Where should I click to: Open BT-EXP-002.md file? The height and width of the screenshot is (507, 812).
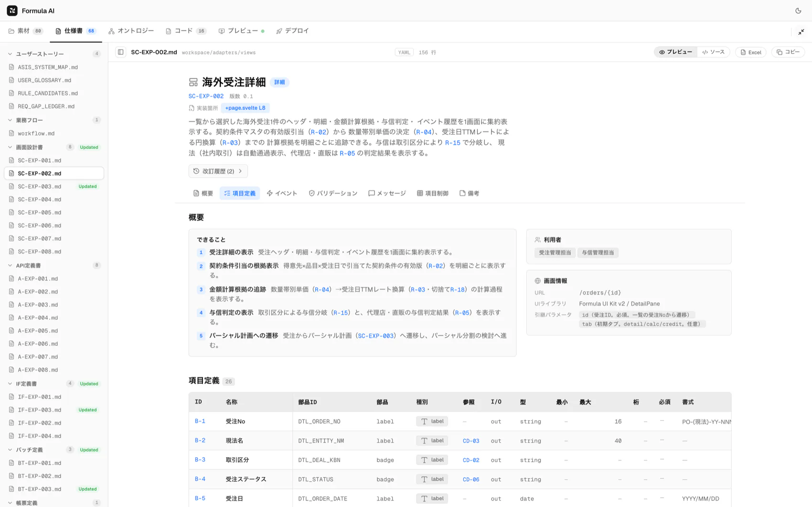point(54,476)
